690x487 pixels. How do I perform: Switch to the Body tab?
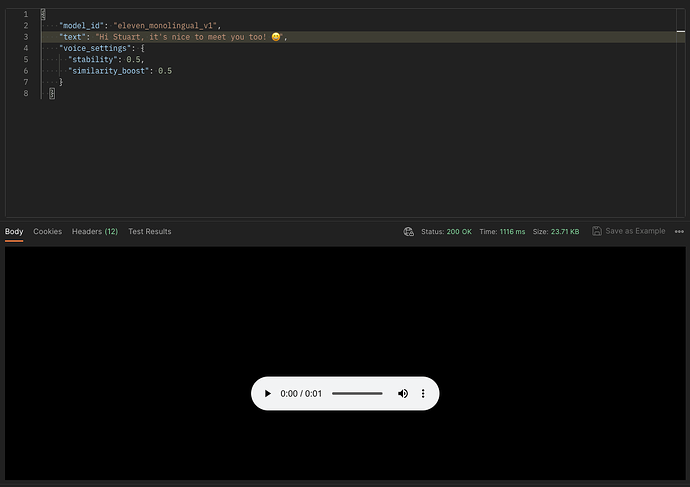click(x=14, y=231)
